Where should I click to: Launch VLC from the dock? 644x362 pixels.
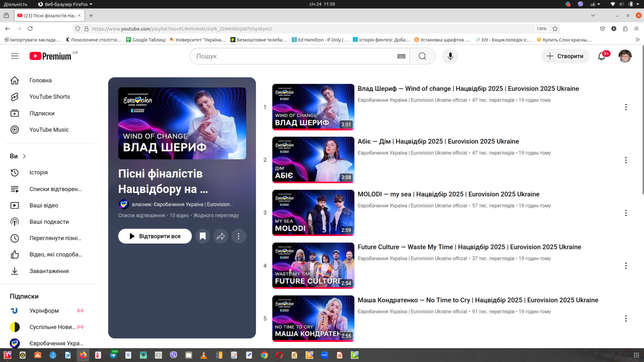click(204, 355)
